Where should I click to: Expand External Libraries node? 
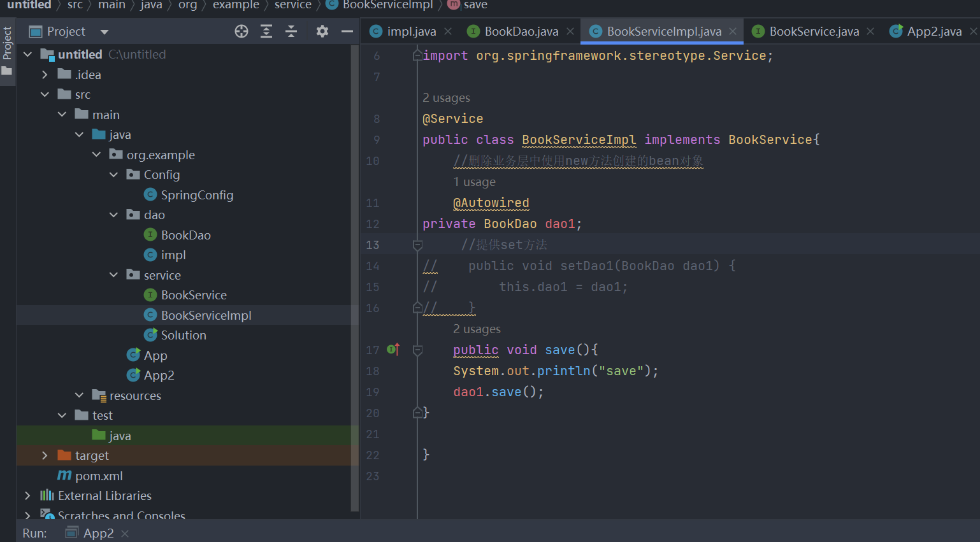click(27, 496)
